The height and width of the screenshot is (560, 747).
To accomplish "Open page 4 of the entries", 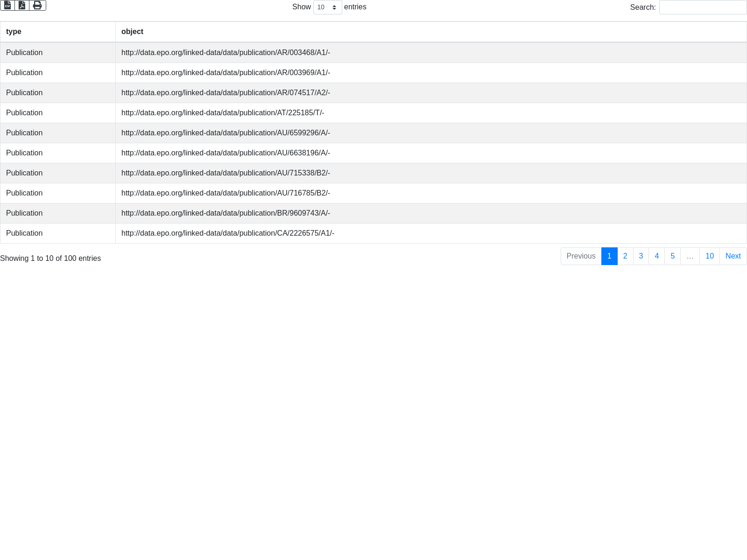I will tap(656, 256).
